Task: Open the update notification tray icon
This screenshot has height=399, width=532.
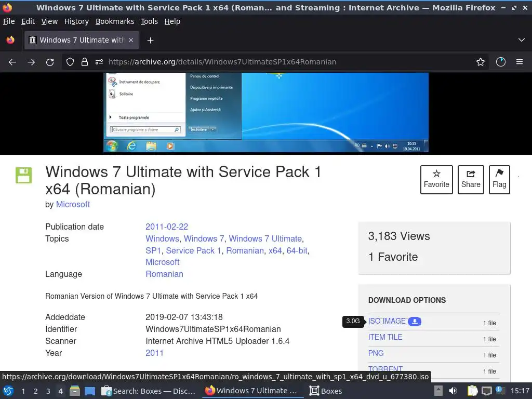Action: point(500,390)
